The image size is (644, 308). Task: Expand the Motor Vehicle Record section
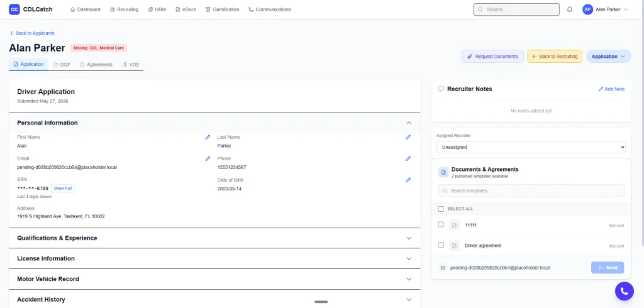point(214,279)
